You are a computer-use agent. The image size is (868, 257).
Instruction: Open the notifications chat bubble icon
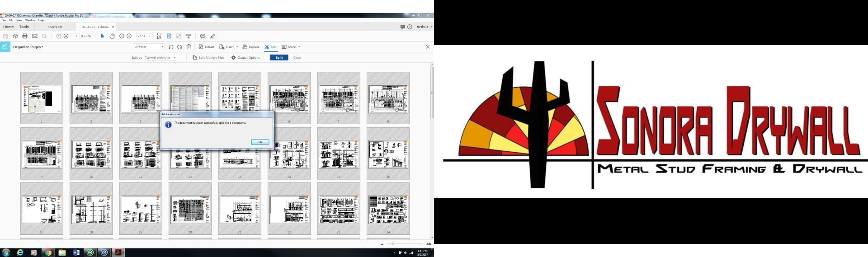click(402, 27)
